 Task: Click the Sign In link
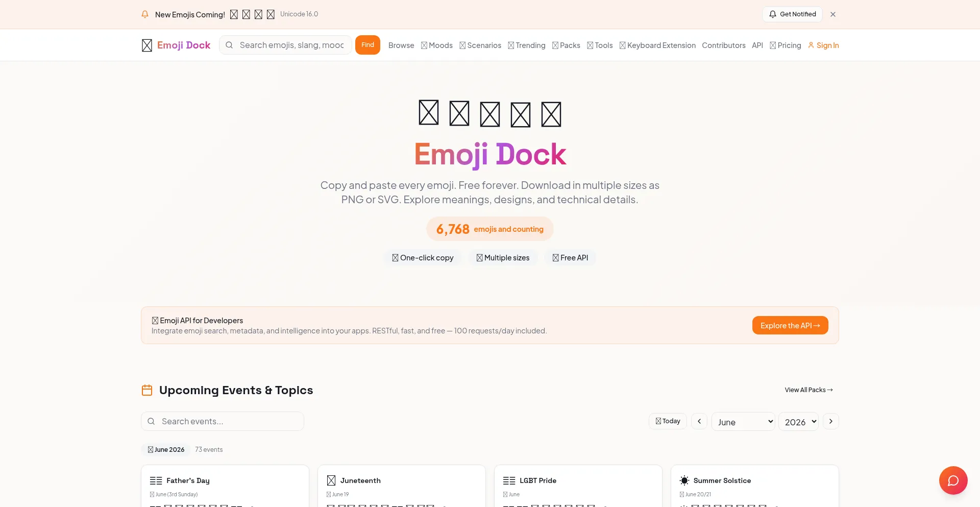[823, 45]
